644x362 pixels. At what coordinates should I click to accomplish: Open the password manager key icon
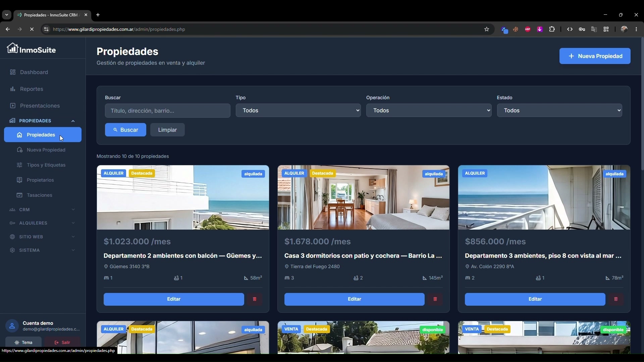pyautogui.click(x=582, y=29)
